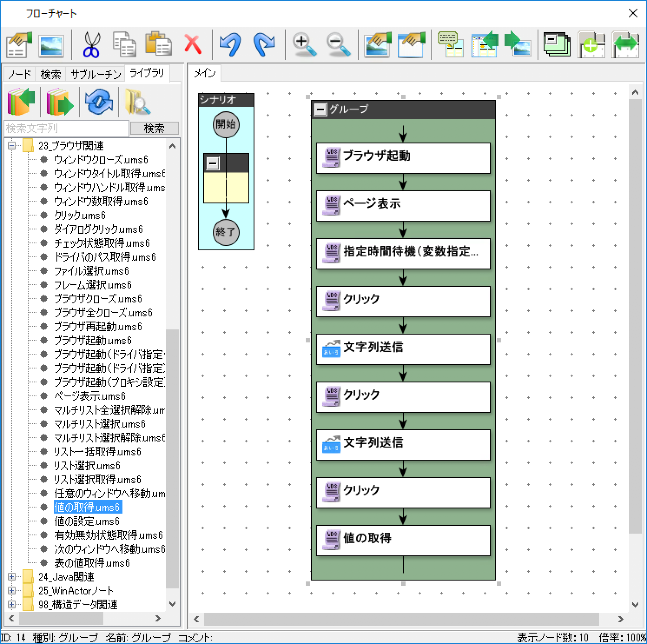Click the blue undo arrow
647x644 pixels.
[230, 44]
